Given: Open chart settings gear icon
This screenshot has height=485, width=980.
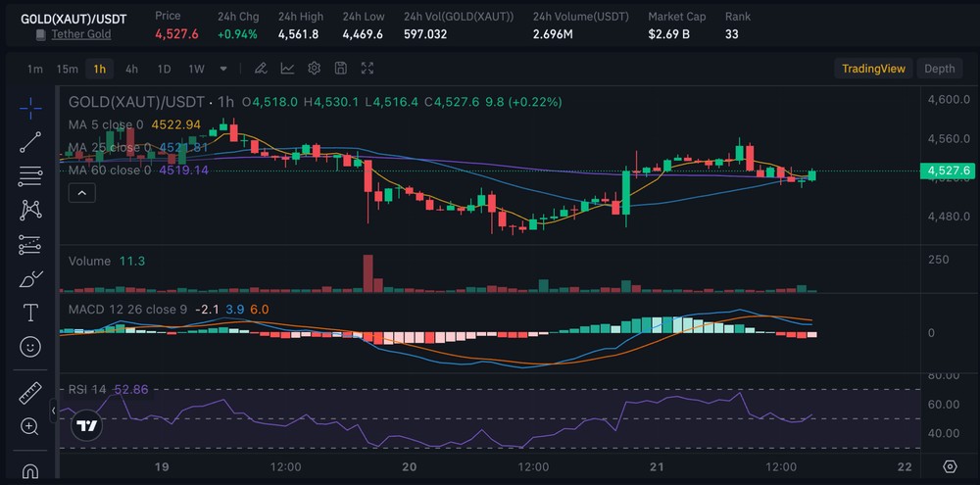Looking at the screenshot, I should (315, 69).
